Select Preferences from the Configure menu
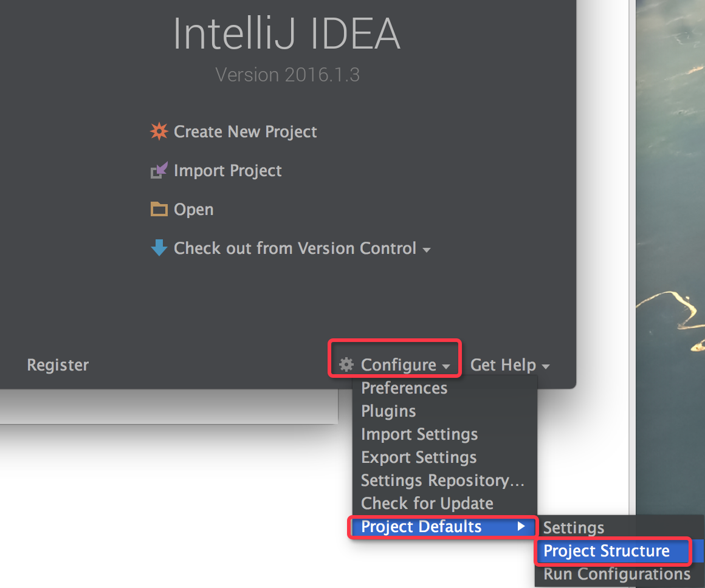The height and width of the screenshot is (588, 705). point(404,388)
